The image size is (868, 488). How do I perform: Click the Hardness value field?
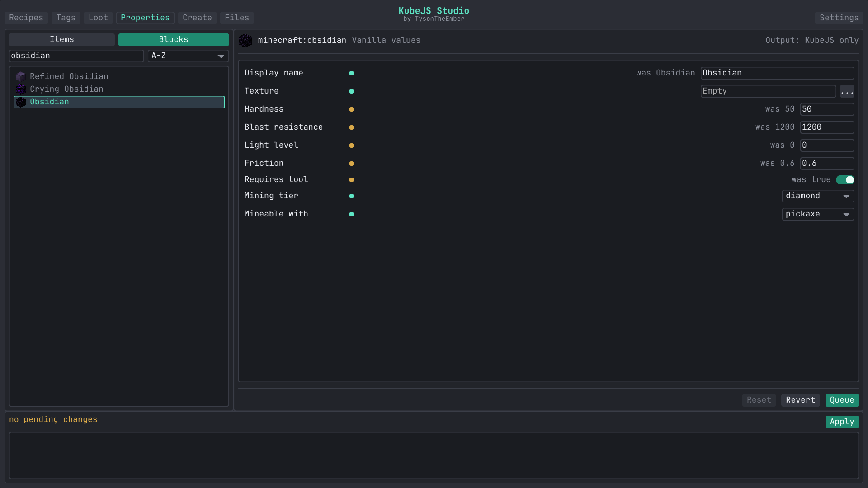pyautogui.click(x=827, y=109)
